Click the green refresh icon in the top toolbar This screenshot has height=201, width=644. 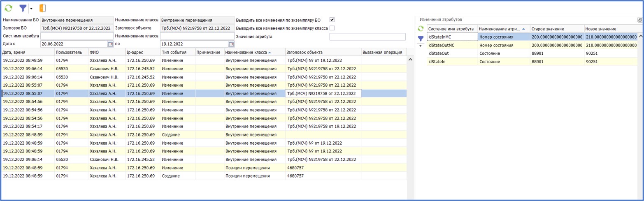click(8, 8)
